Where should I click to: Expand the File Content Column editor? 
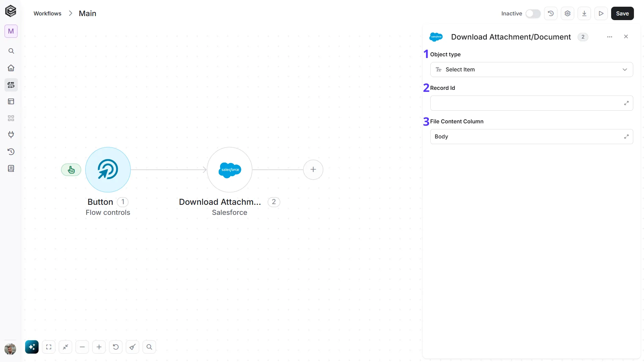[x=626, y=137]
